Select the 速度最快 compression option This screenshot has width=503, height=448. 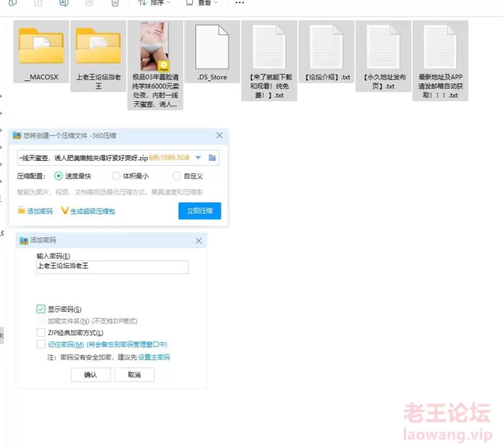point(72,176)
